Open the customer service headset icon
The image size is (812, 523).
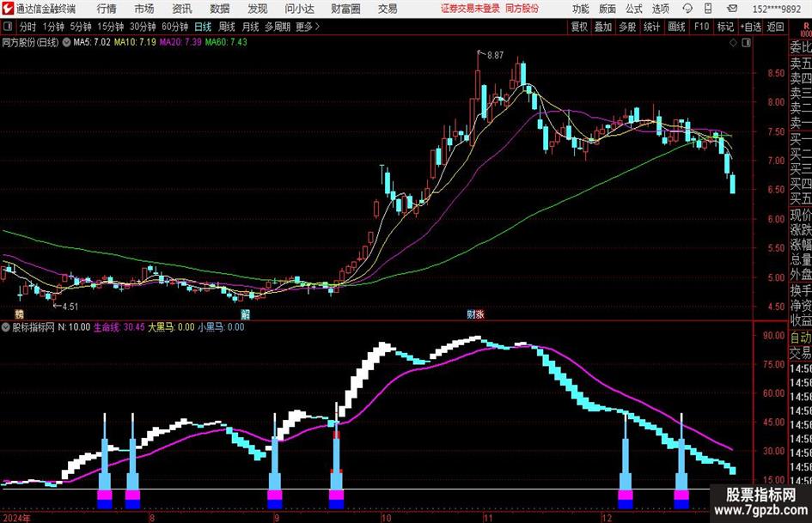click(687, 9)
